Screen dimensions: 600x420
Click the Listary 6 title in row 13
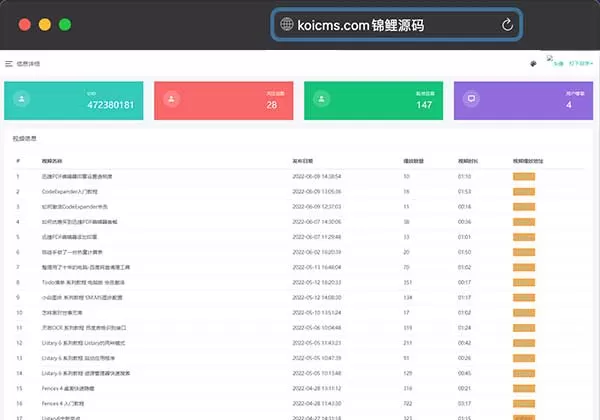point(78,358)
